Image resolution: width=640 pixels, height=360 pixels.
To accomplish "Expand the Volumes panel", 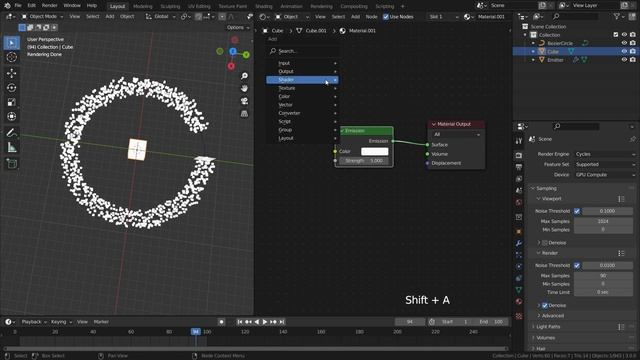I will pyautogui.click(x=546, y=338).
